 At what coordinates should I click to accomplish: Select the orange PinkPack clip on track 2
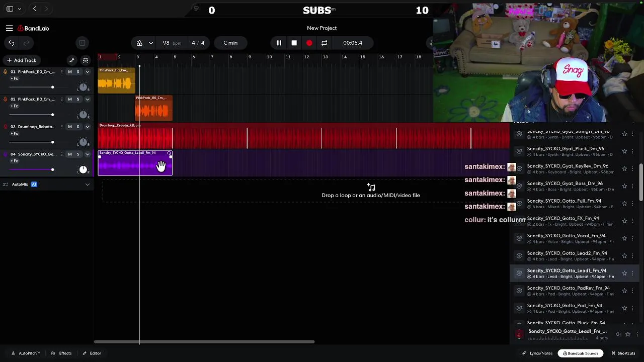(154, 108)
